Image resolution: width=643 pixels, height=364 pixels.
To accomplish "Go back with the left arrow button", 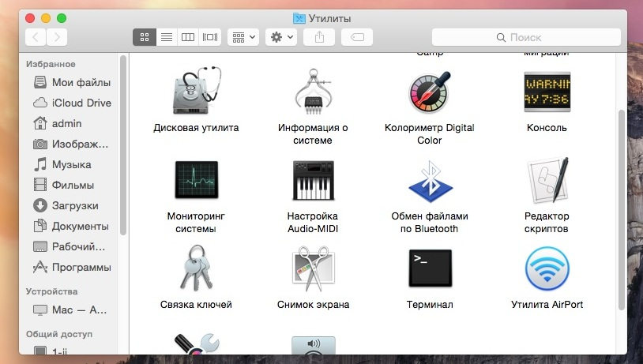I will pyautogui.click(x=36, y=37).
